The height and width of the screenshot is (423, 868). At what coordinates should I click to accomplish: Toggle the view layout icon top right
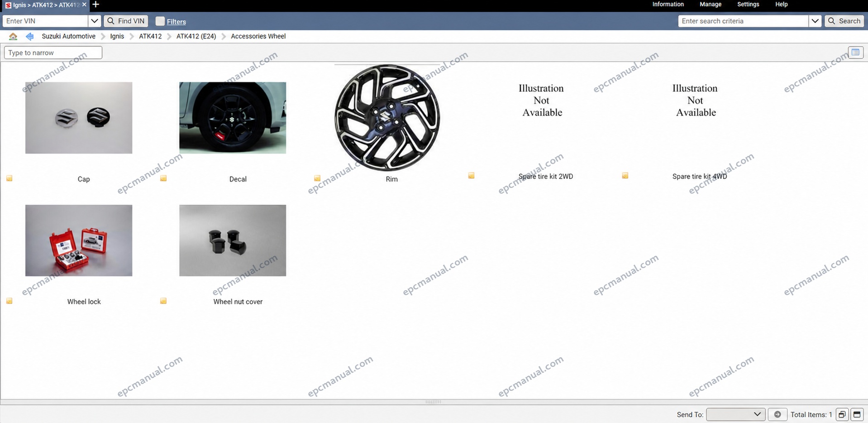(x=855, y=53)
